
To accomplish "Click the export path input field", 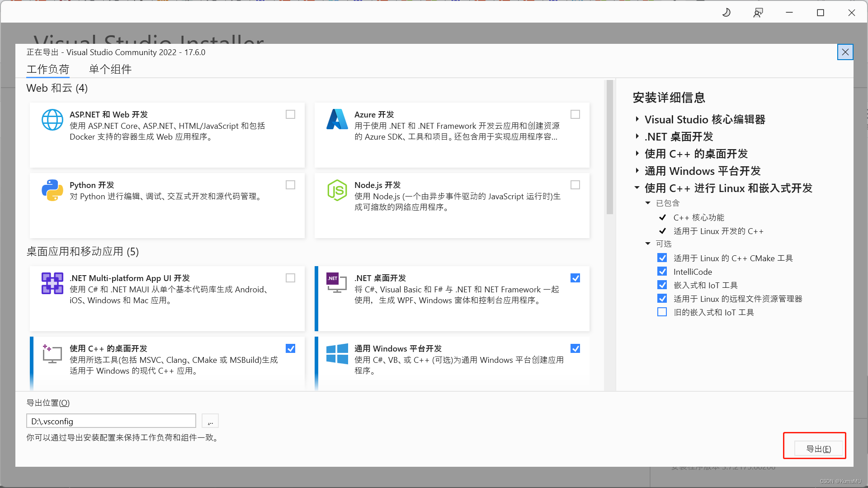I will coord(111,421).
